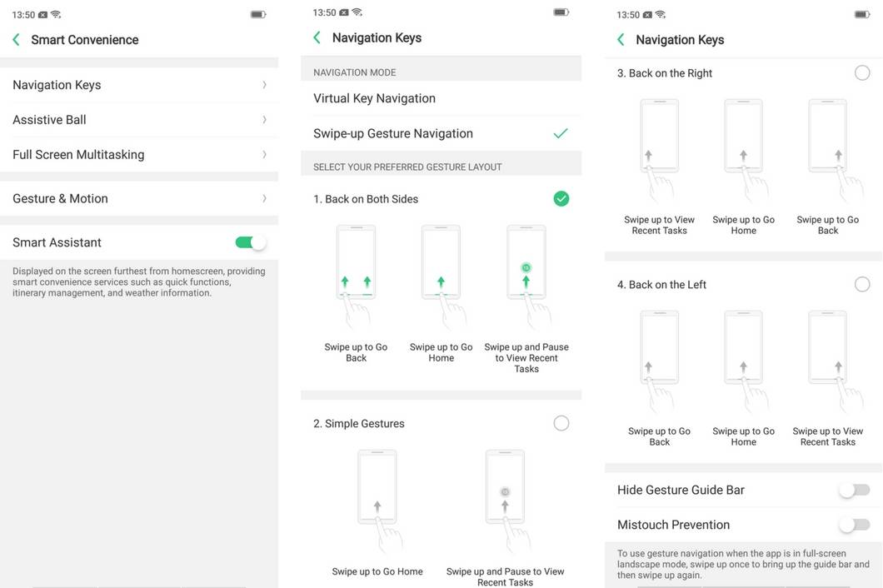Turn off Smart Assistant toggle
This screenshot has height=588, width=883.
tap(251, 242)
